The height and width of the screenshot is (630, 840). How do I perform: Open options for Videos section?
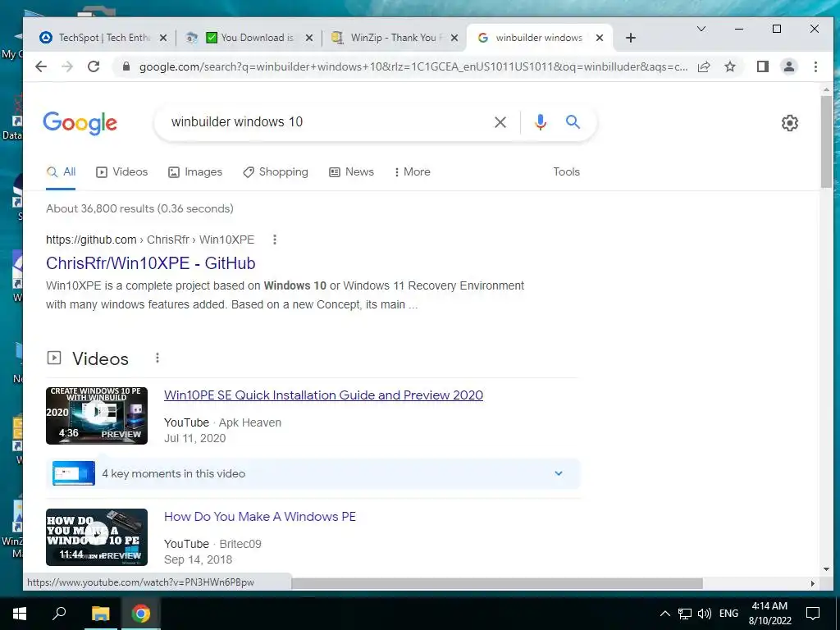click(157, 358)
